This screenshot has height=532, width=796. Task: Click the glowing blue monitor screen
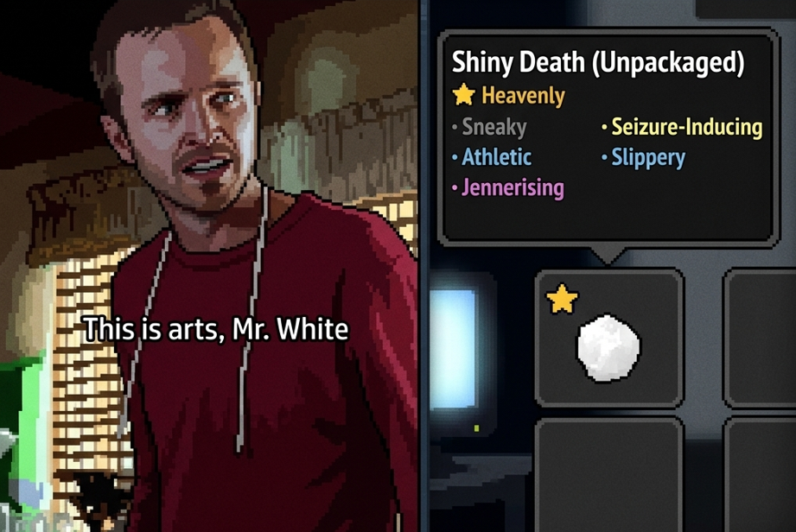click(454, 349)
